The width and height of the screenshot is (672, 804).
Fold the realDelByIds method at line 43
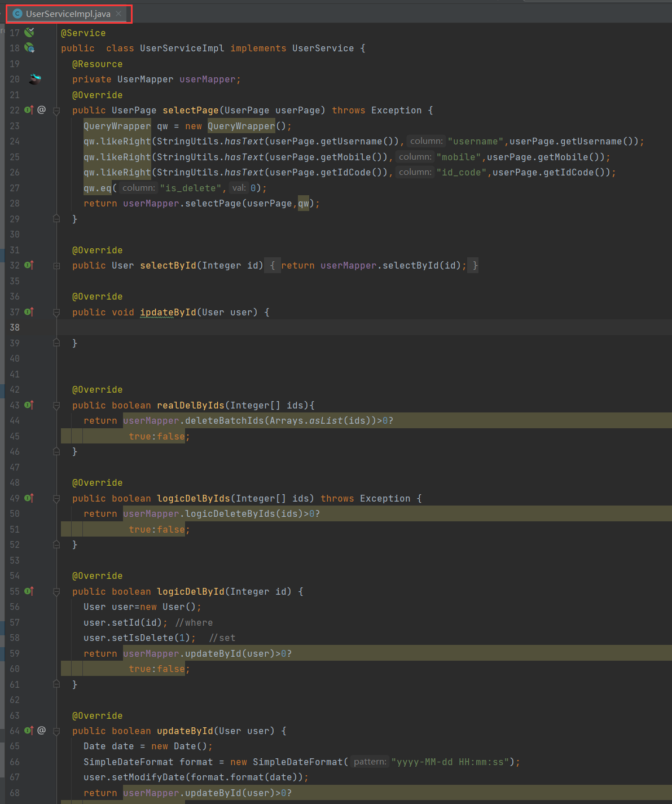[56, 406]
